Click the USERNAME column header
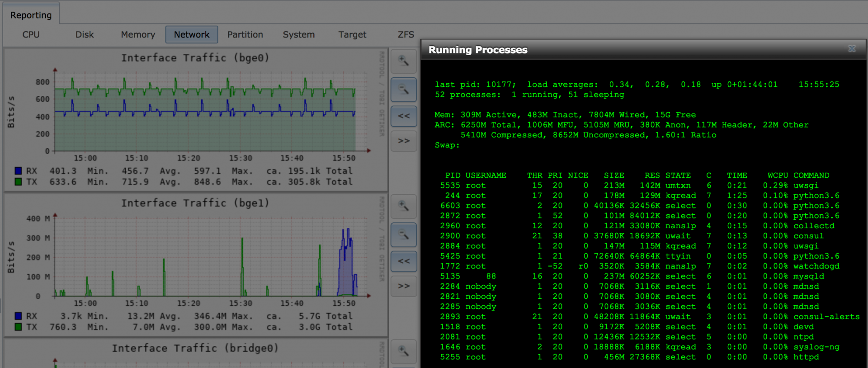The width and height of the screenshot is (868, 368). (486, 175)
